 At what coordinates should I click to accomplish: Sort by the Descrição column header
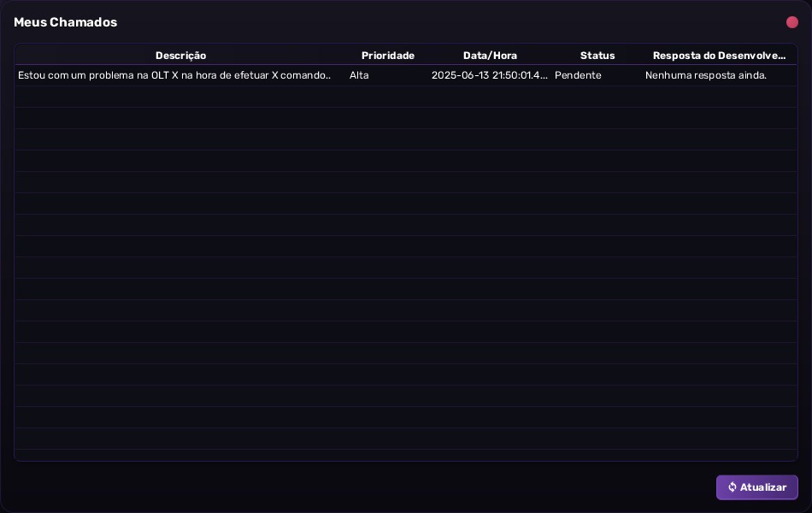(x=180, y=56)
